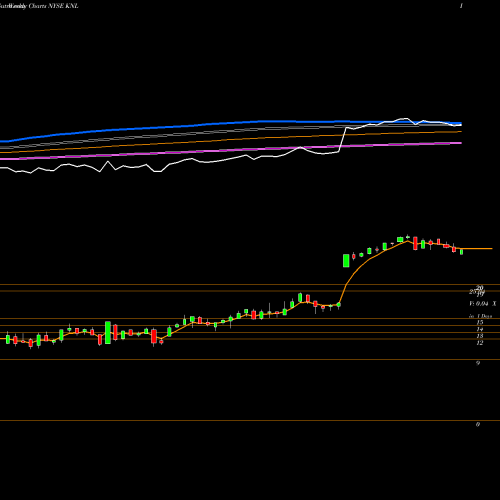Click the price axis label '15'
Viewport: 500px width, 500px height.
[480, 322]
